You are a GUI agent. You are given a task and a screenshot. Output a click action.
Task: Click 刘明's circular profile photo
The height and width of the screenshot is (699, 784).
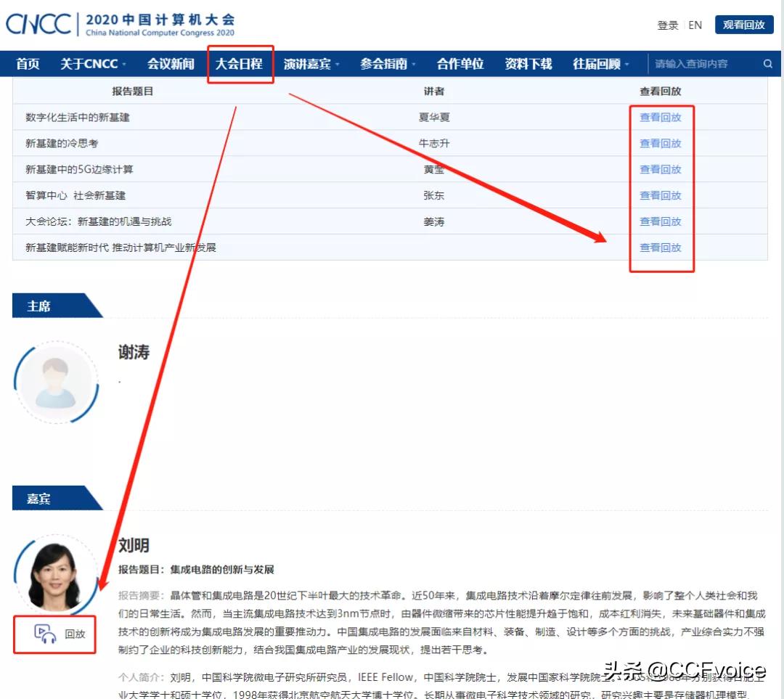point(54,573)
